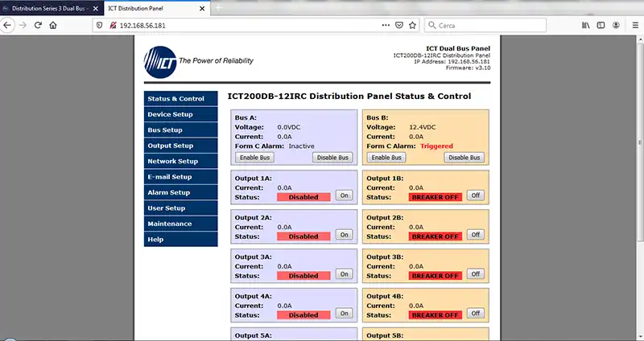Click the Pocket save icon
Viewport: 644px width, 341px height.
398,25
